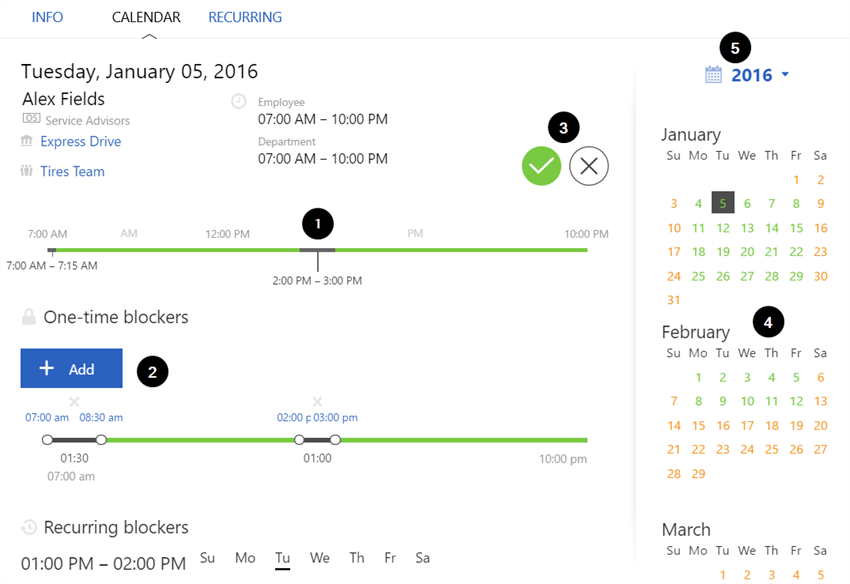Screen dimensions: 850x584
Task: Toggle Tuesday in recurring blocker days
Action: click(x=283, y=558)
